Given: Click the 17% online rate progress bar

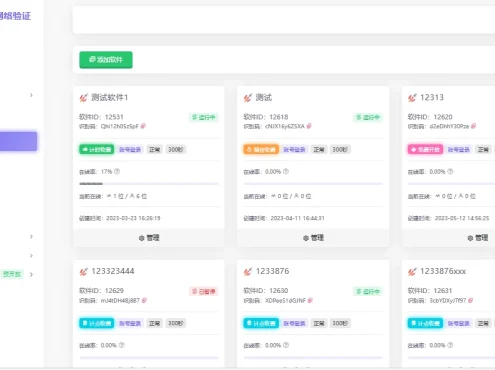Looking at the screenshot, I should pos(149,184).
